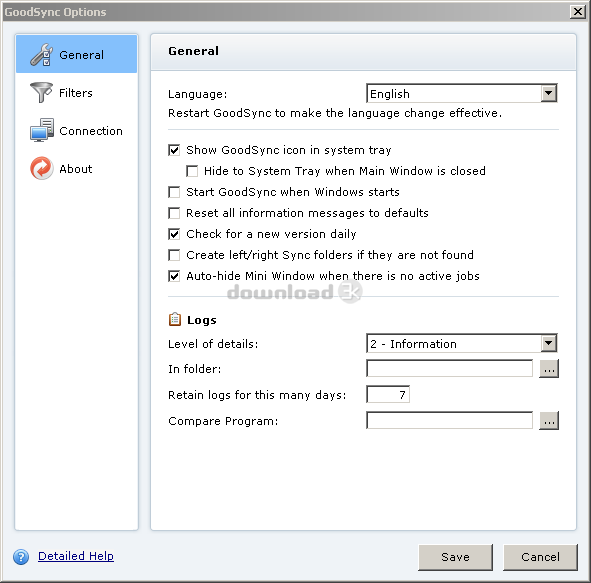Screen dimensions: 591x583
Task: Enable Start GoodSync when Windows starts
Action: pyautogui.click(x=174, y=192)
